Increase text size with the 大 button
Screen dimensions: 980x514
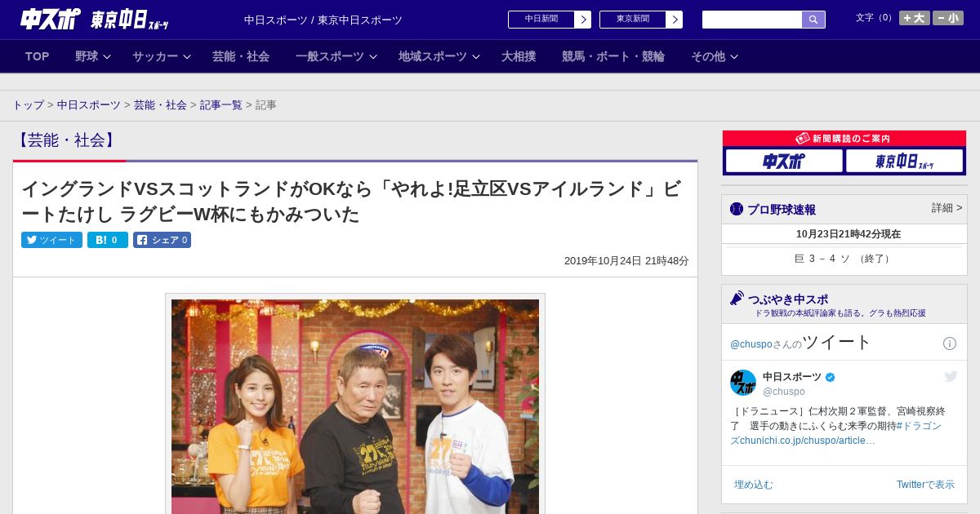pos(914,18)
